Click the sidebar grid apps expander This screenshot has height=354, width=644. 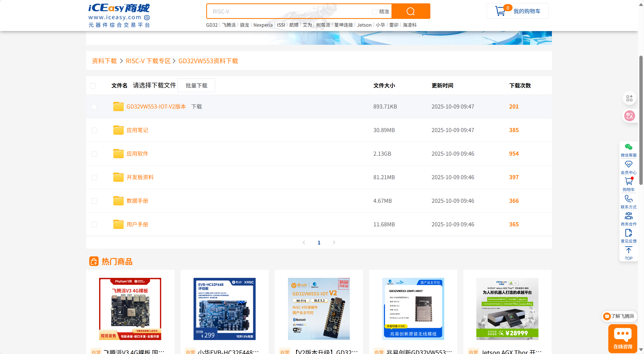click(x=629, y=98)
